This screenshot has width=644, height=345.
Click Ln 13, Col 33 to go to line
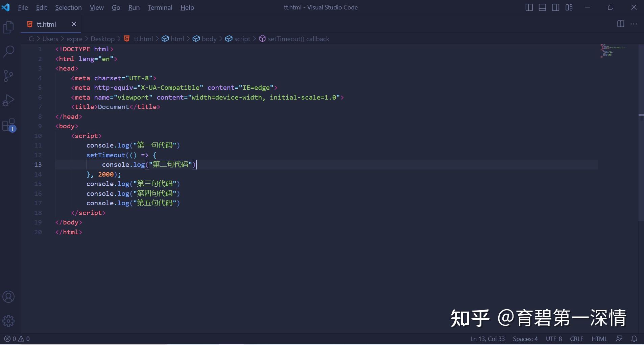pyautogui.click(x=488, y=339)
